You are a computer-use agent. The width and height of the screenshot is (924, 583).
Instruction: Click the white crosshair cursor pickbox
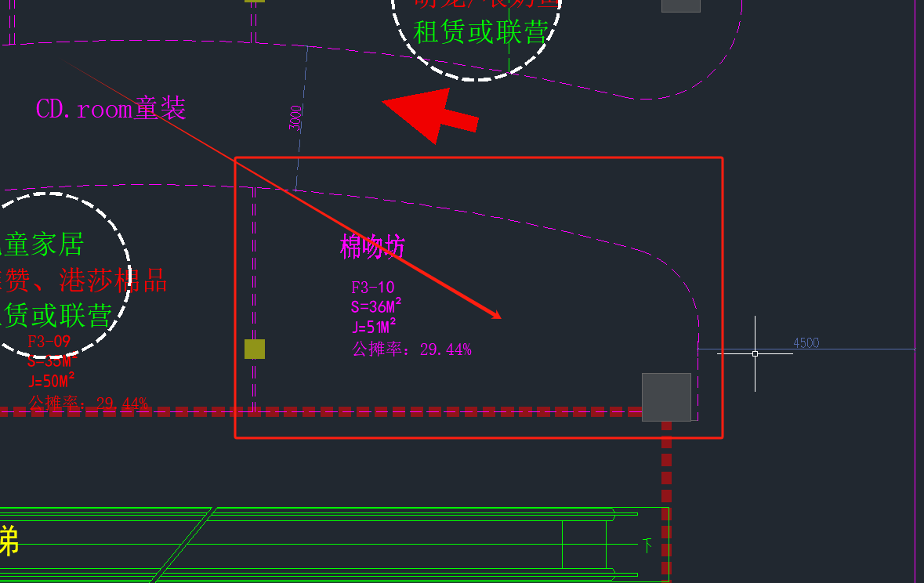(x=755, y=353)
